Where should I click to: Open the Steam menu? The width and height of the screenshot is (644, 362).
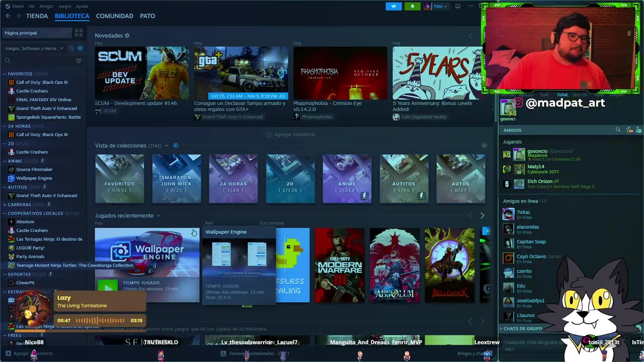[x=15, y=6]
